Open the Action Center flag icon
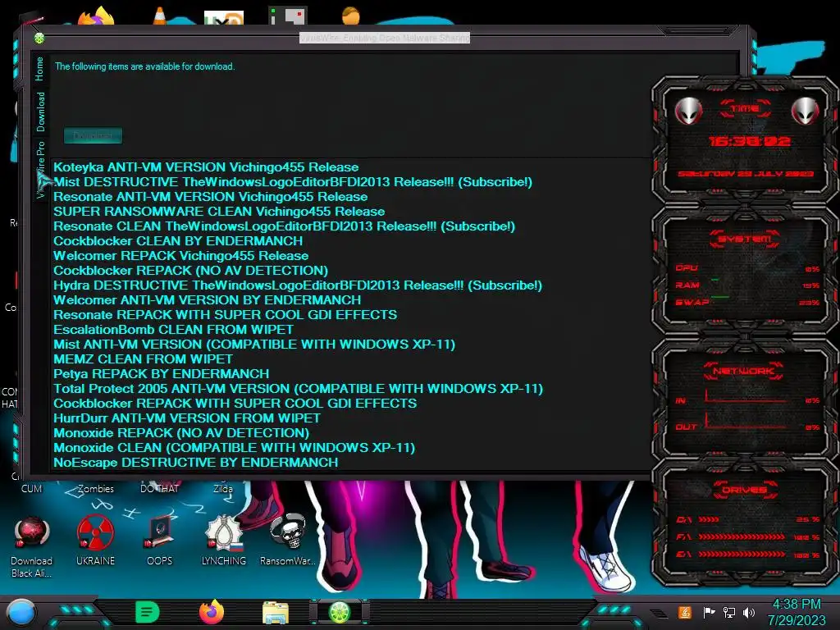This screenshot has width=840, height=630. click(x=709, y=612)
